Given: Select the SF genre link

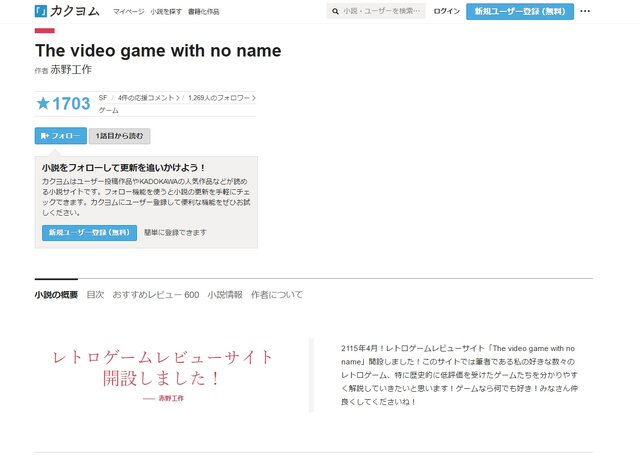Looking at the screenshot, I should (103, 98).
